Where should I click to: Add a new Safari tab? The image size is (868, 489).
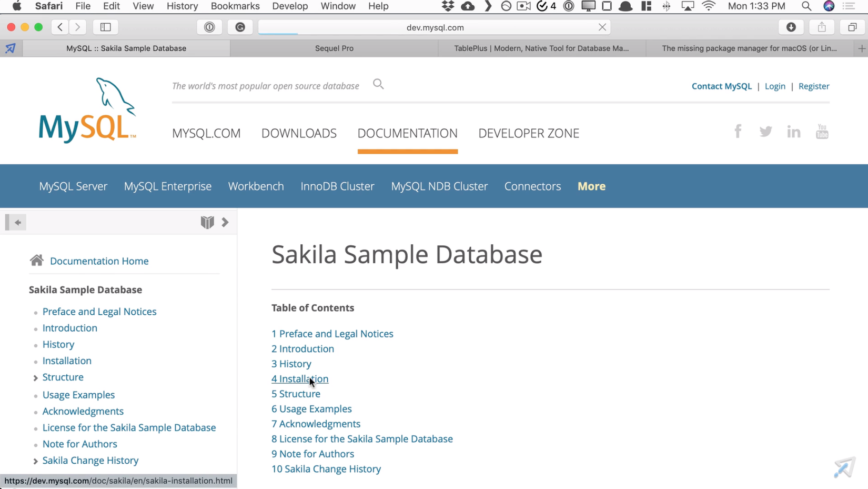pos(862,48)
